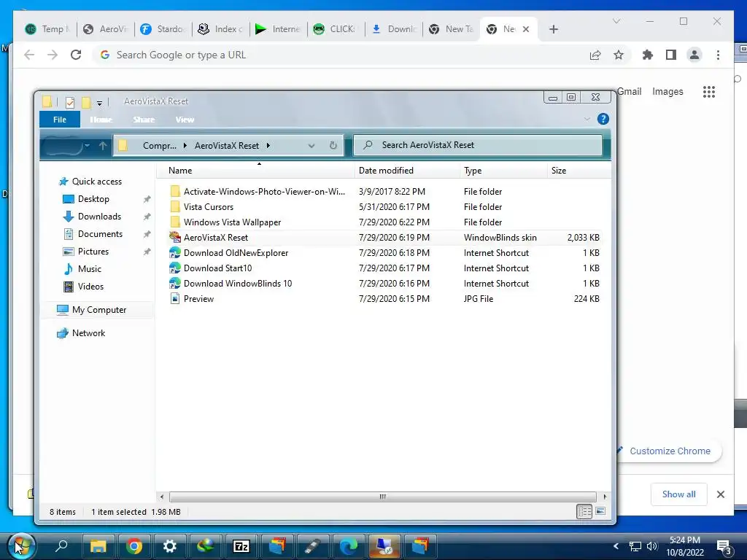Screen dimensions: 747x560
Task: Open Documents in navigation pane
Action: [x=100, y=234]
